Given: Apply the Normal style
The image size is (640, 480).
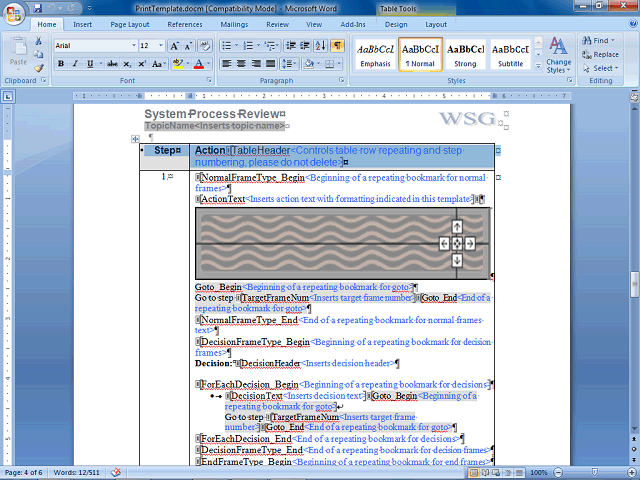Looking at the screenshot, I should [420, 55].
